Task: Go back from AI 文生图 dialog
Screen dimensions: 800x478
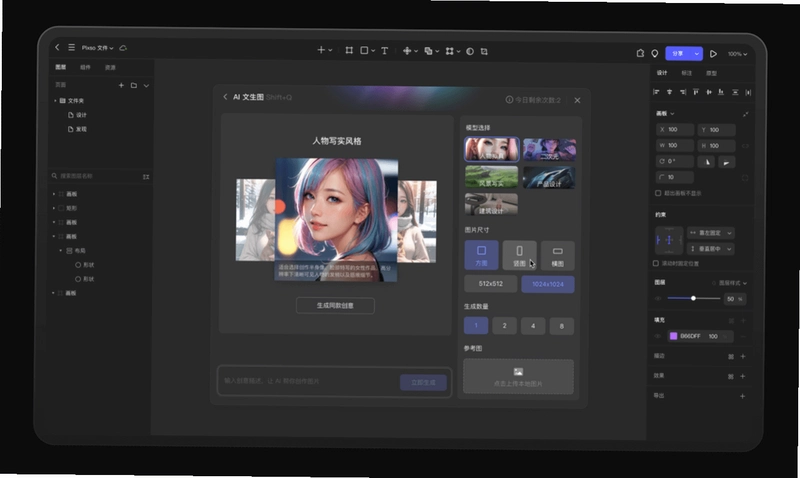Action: pyautogui.click(x=225, y=96)
